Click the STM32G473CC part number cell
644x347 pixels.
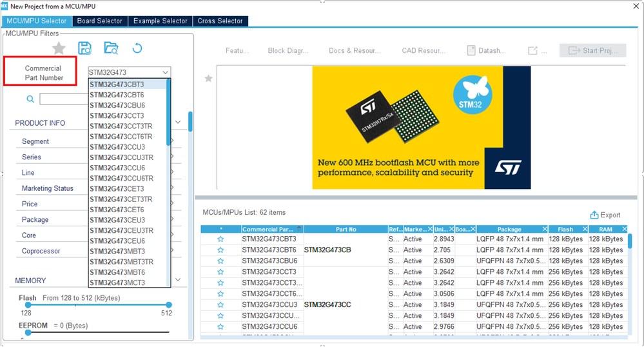click(327, 304)
